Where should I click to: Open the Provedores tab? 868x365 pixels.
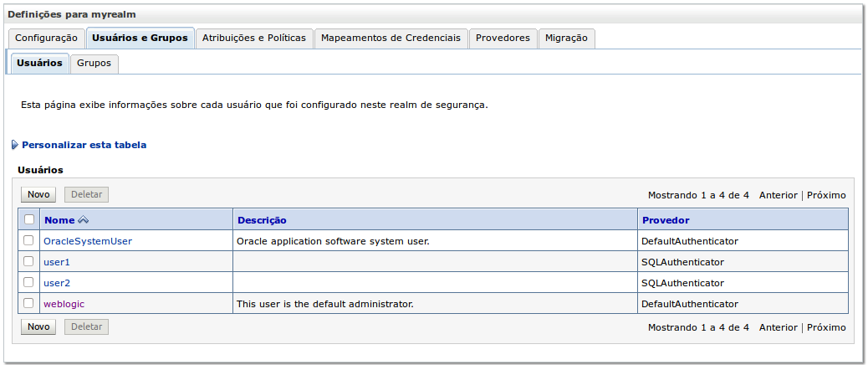pos(503,39)
